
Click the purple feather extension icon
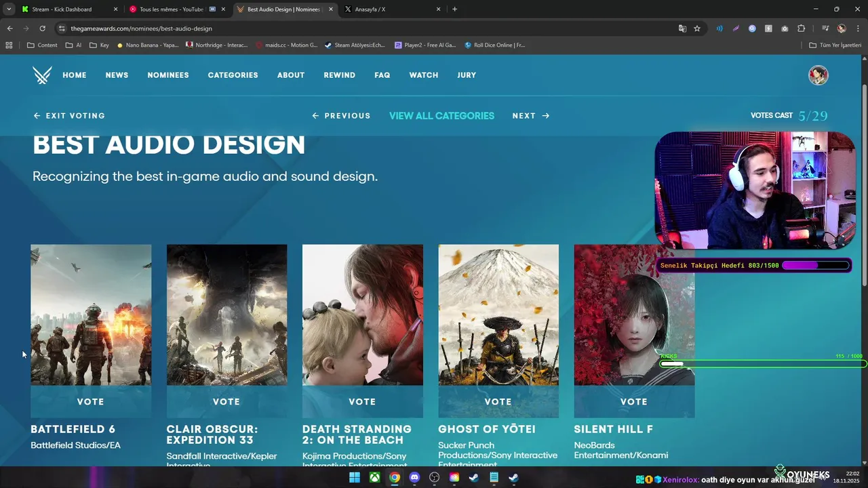pyautogui.click(x=736, y=28)
